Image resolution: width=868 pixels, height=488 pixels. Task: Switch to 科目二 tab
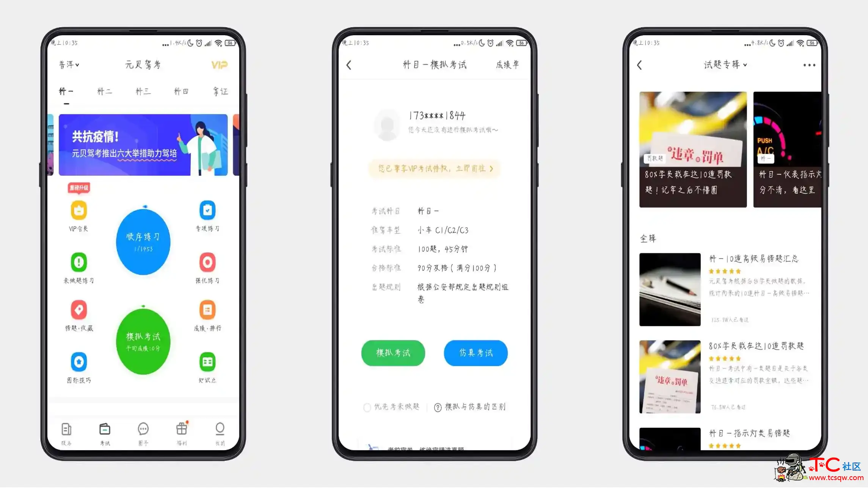[104, 91]
